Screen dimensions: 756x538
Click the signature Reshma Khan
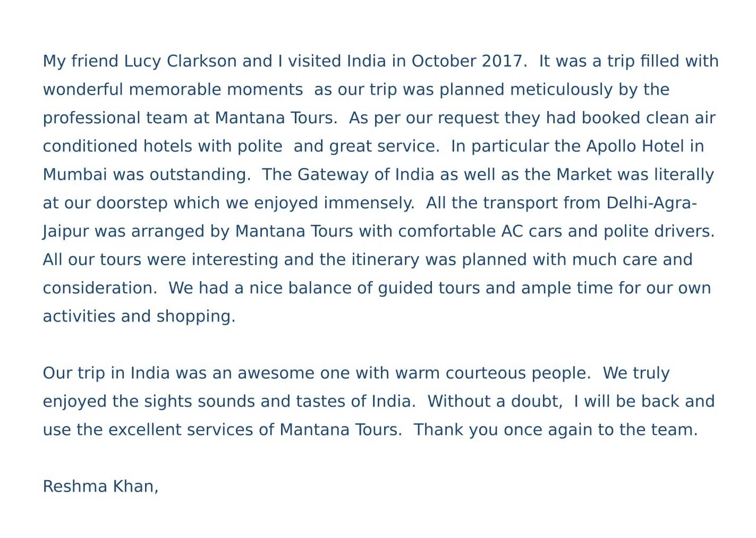(x=99, y=486)
